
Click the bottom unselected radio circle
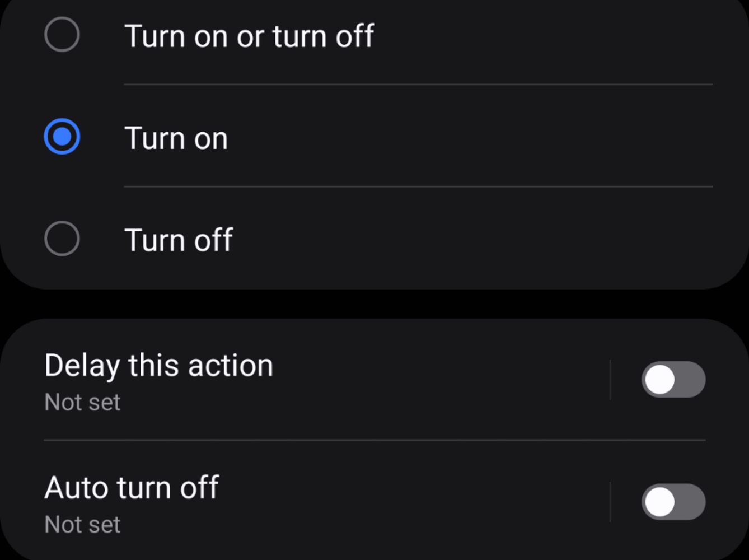tap(62, 239)
